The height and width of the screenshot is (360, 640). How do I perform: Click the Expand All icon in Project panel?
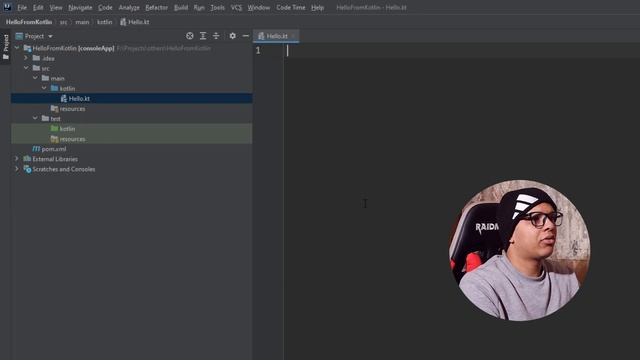[x=203, y=36]
